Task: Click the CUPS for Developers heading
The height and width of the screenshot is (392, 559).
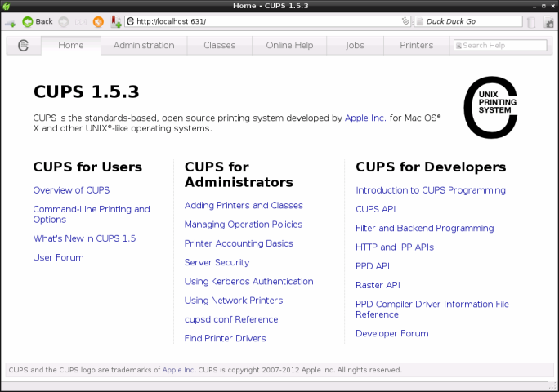Action: 431,167
